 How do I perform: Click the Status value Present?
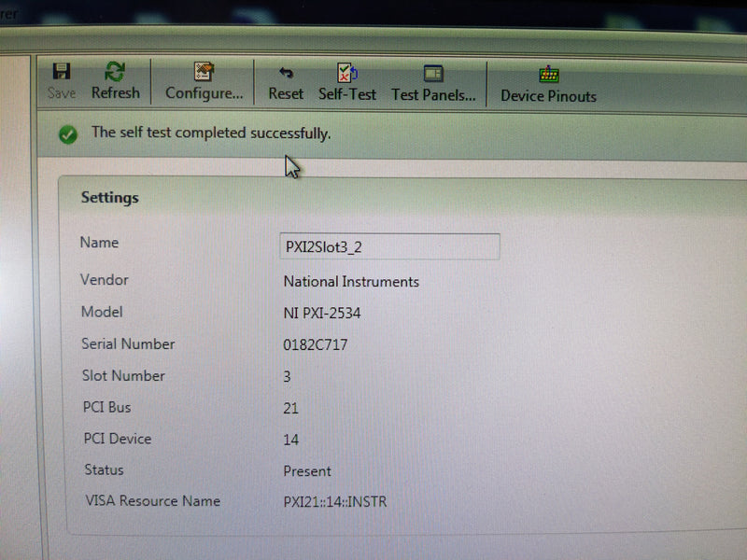point(307,471)
